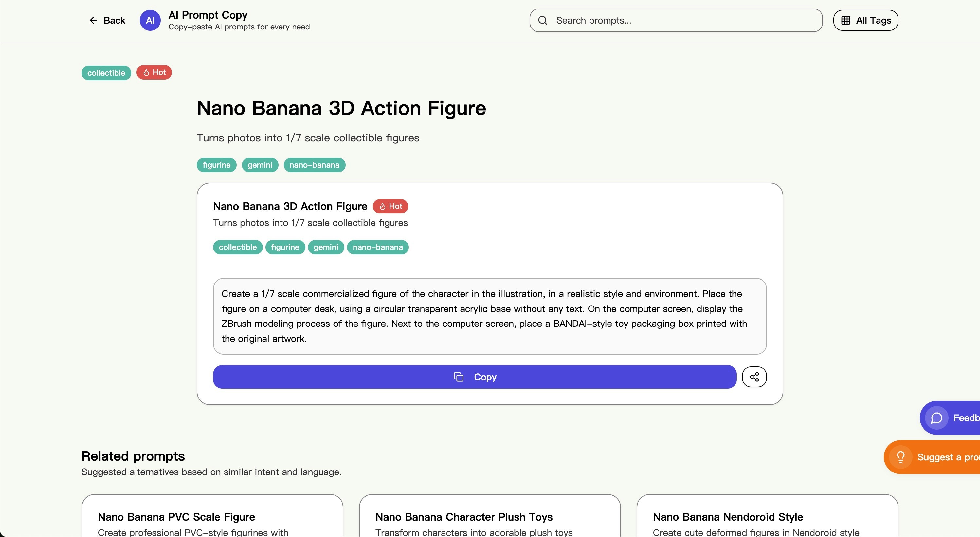Select the top collectible tag chip
This screenshot has width=980, height=537.
pyautogui.click(x=106, y=73)
